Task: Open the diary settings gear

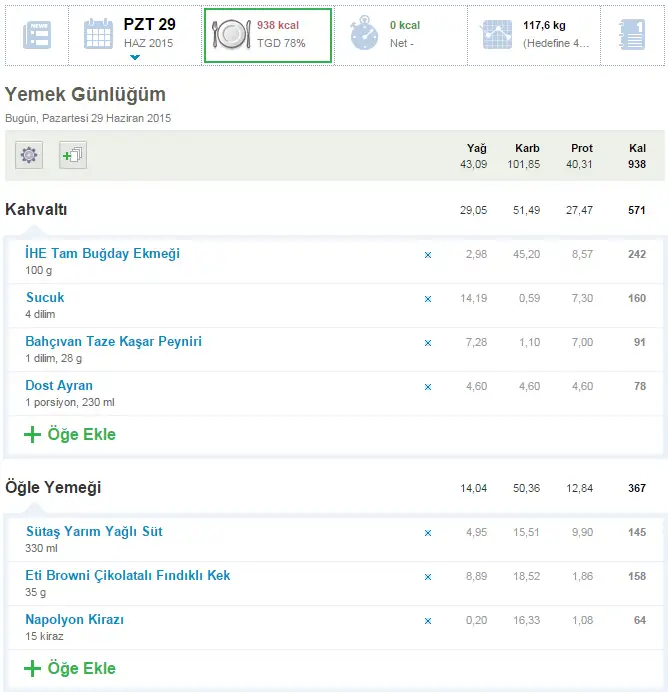Action: pyautogui.click(x=29, y=155)
